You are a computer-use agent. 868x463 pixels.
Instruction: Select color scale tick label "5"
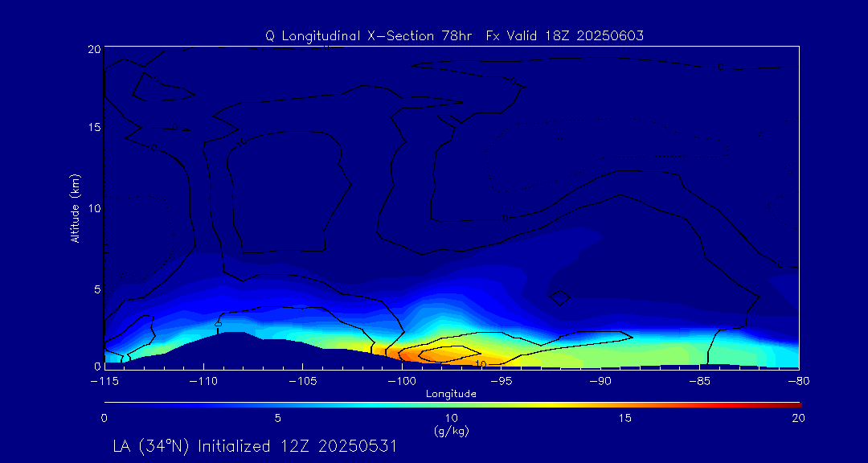278,419
